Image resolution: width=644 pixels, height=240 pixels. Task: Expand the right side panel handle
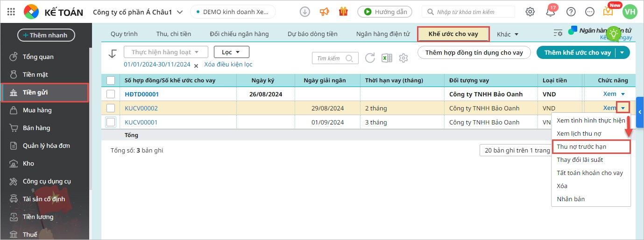click(x=639, y=112)
